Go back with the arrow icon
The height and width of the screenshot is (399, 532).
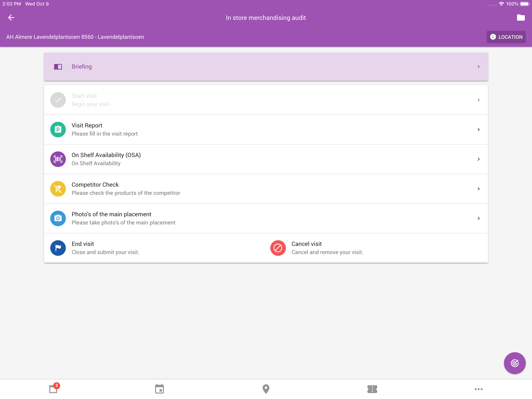pos(11,18)
